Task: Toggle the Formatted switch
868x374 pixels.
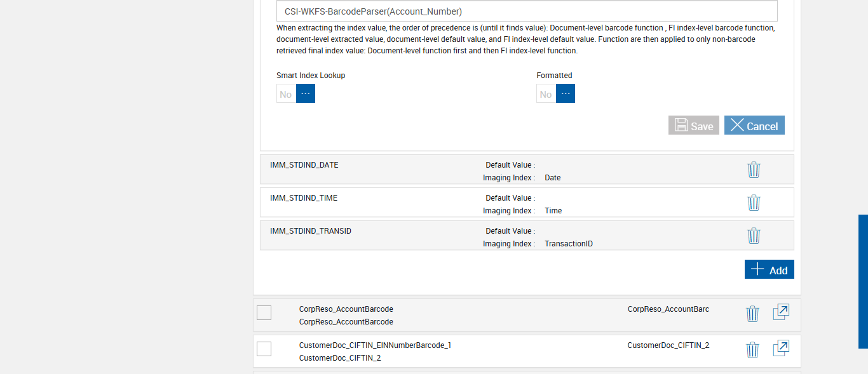Action: click(x=556, y=93)
